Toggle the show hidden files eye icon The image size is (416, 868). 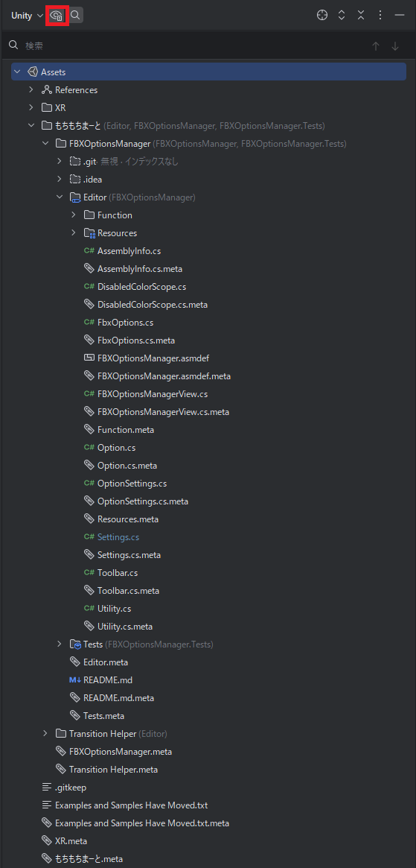57,16
